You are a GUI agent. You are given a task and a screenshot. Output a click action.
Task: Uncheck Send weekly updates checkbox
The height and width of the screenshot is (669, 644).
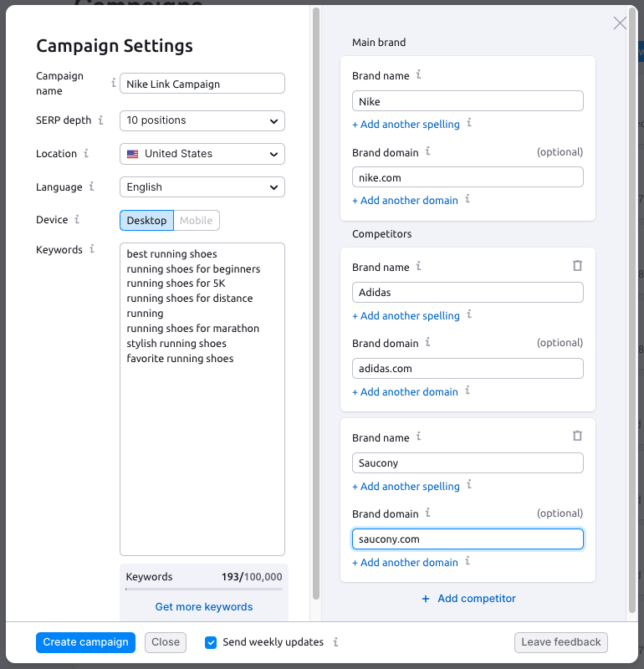point(211,642)
